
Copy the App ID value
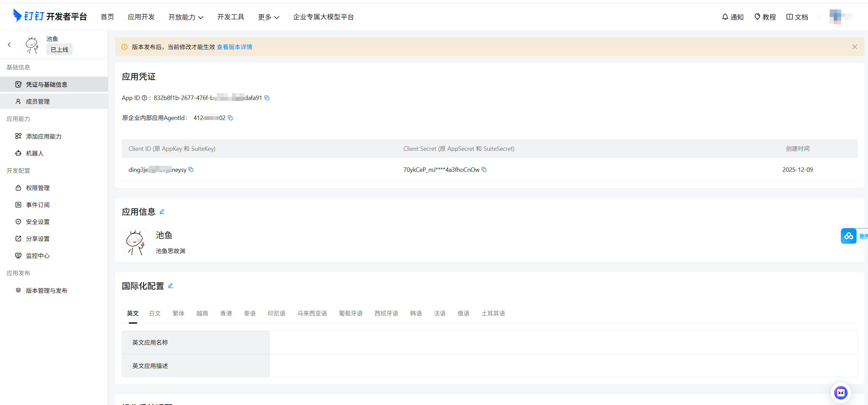267,98
